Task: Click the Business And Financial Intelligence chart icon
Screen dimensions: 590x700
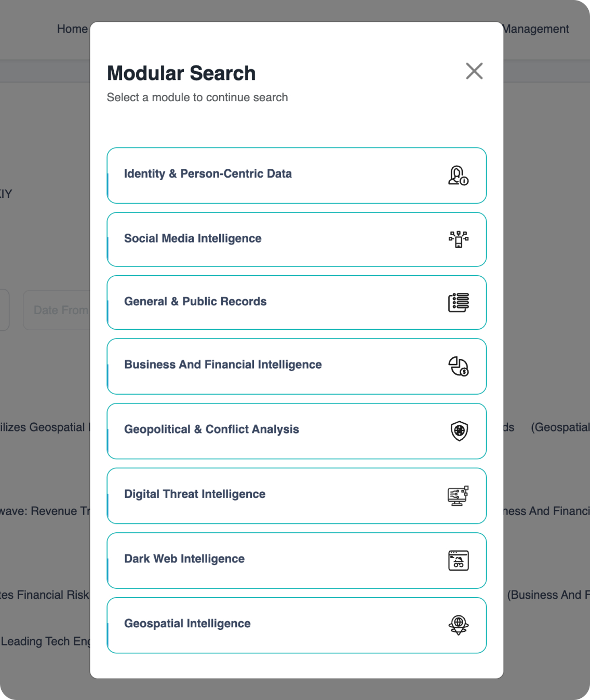Action: pos(458,366)
